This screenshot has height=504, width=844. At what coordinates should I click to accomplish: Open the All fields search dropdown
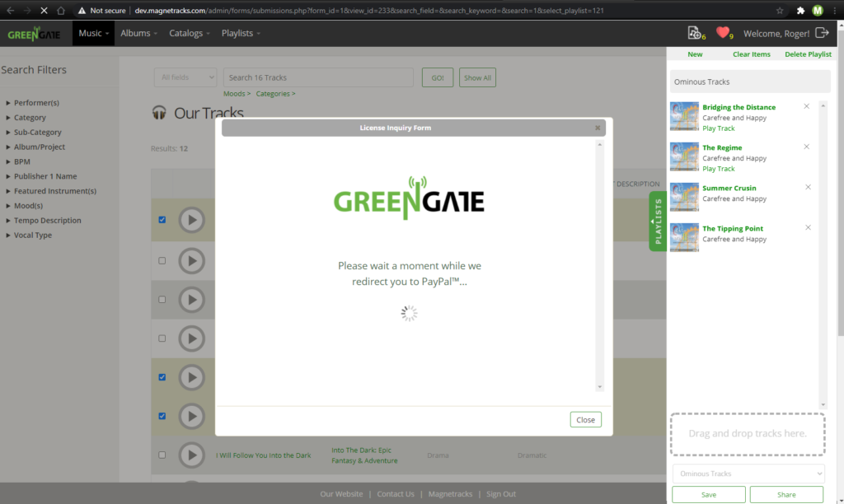[185, 77]
